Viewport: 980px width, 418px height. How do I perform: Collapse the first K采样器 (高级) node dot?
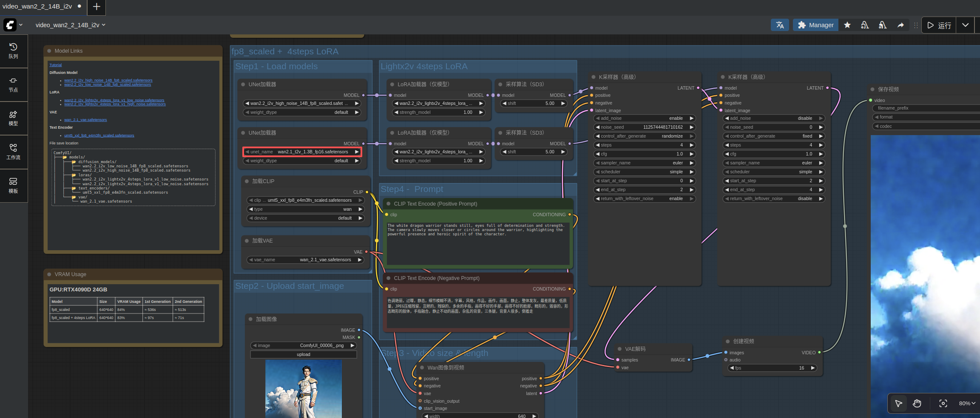tap(594, 77)
